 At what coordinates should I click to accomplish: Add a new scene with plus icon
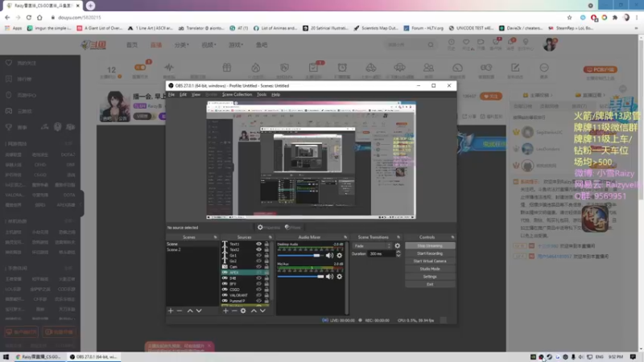(171, 311)
